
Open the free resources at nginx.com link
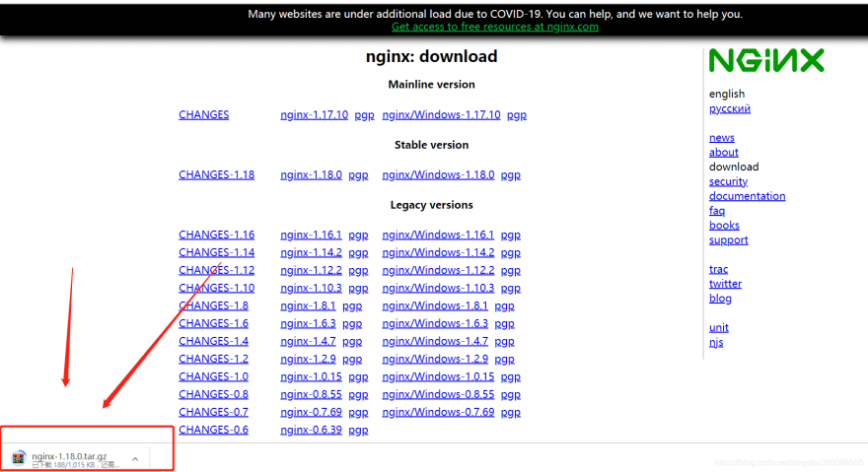(x=495, y=27)
